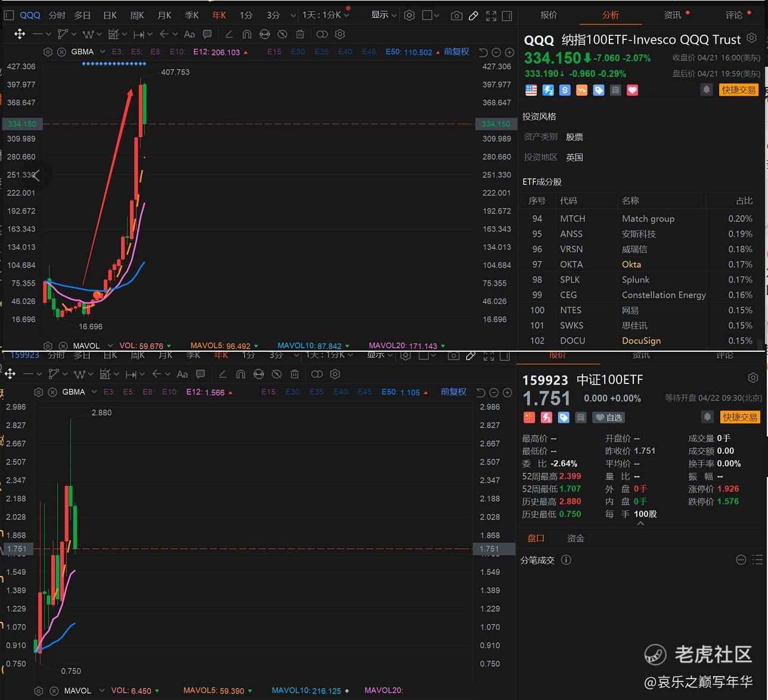Viewport: 768px width, 700px height.
Task: Toggle 前复权 adjustment on the 159923 chart
Action: [453, 392]
